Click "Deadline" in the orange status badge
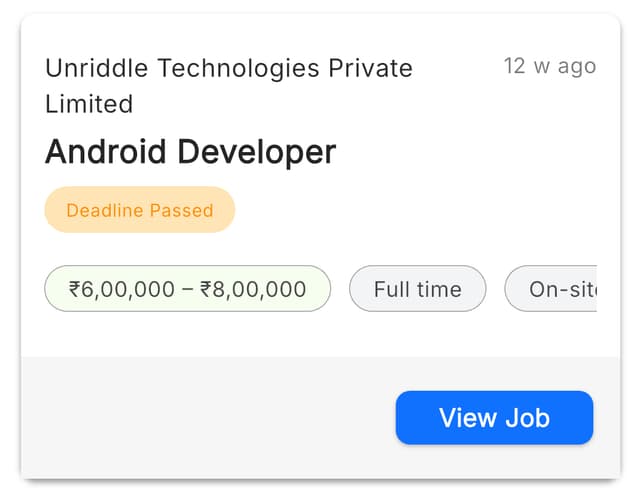 (105, 210)
